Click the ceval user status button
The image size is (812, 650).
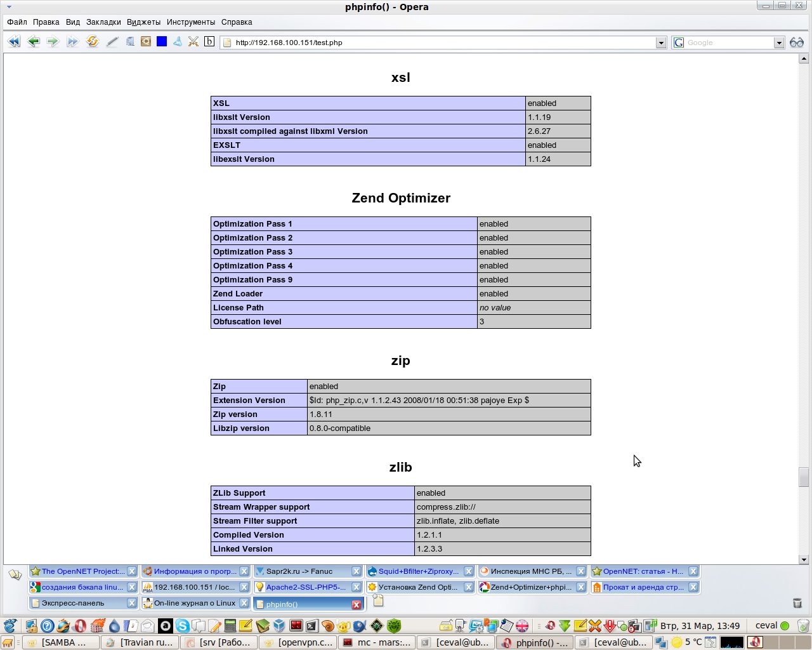click(771, 625)
